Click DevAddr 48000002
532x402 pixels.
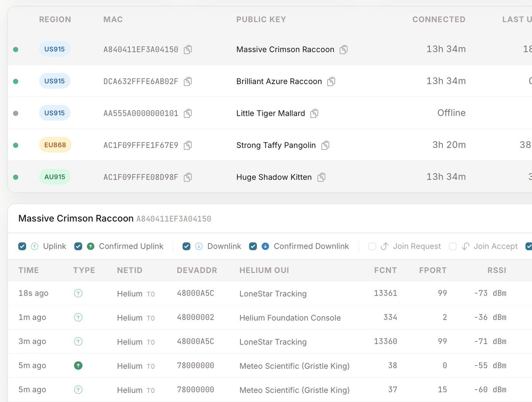click(196, 317)
